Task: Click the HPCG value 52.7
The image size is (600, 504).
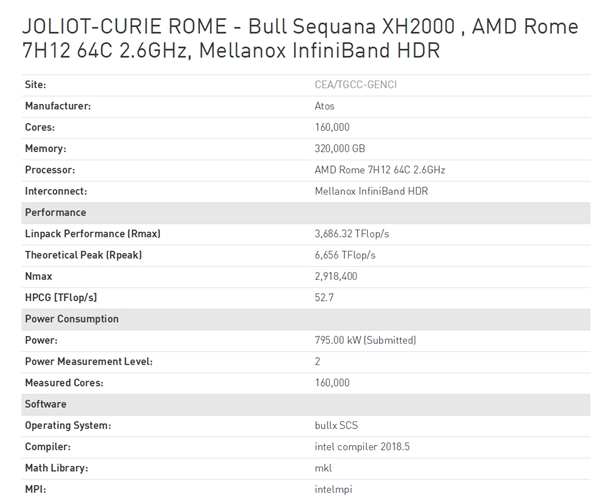Action: click(x=324, y=298)
